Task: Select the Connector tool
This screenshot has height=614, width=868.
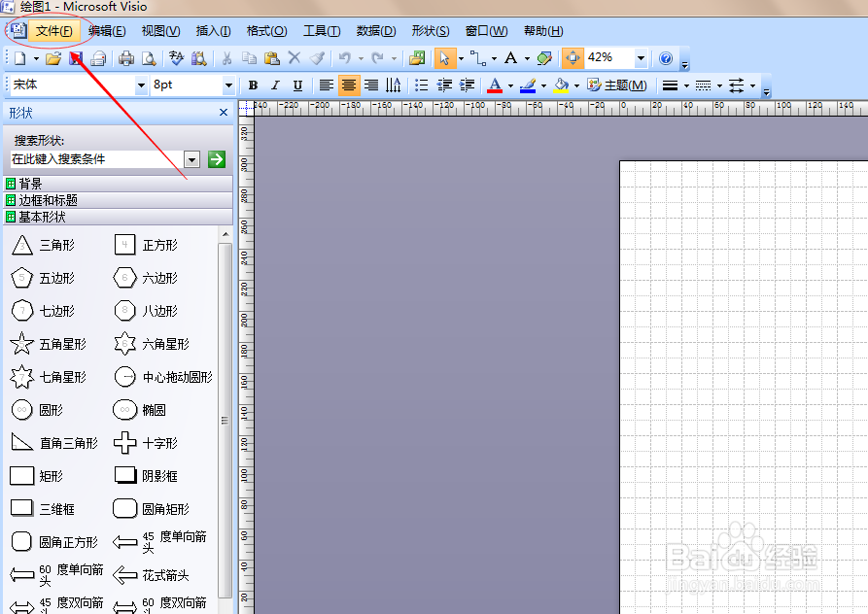Action: [x=477, y=58]
